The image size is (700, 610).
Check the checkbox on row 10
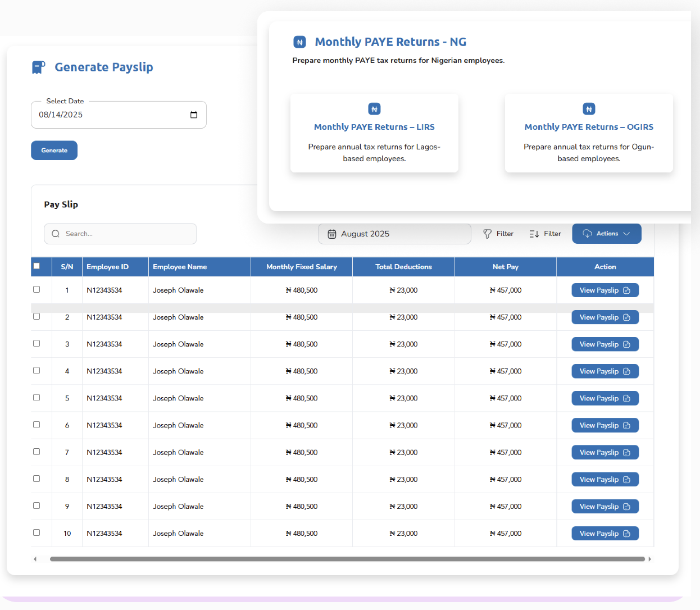37,532
